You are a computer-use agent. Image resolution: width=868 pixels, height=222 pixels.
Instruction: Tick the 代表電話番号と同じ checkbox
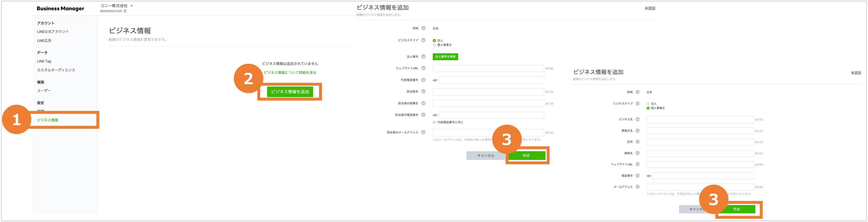[x=434, y=122]
